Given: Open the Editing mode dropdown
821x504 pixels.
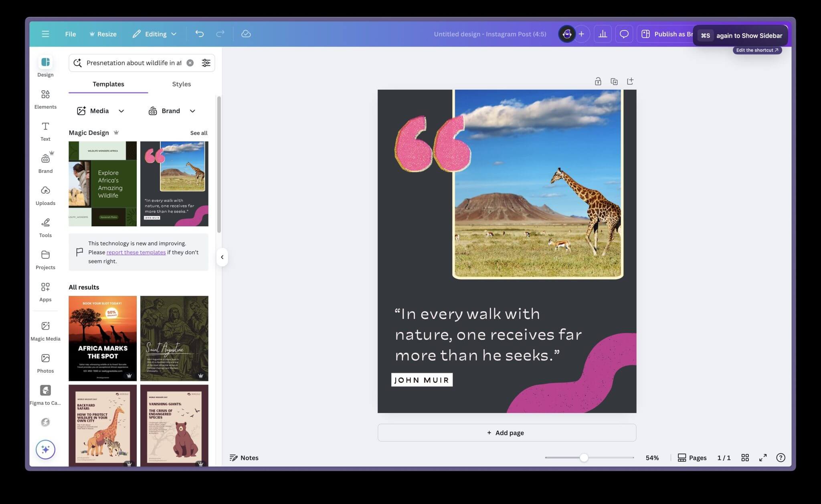Looking at the screenshot, I should click(x=154, y=34).
